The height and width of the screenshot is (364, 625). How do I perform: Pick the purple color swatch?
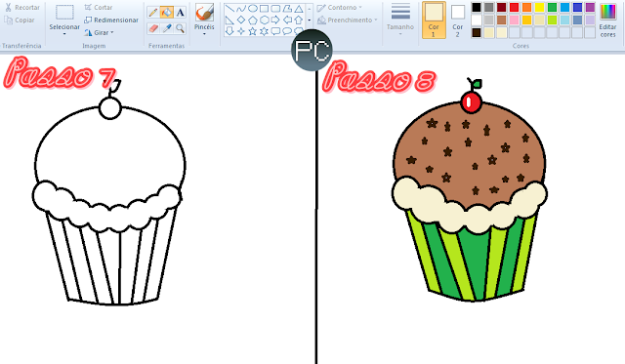tap(590, 7)
